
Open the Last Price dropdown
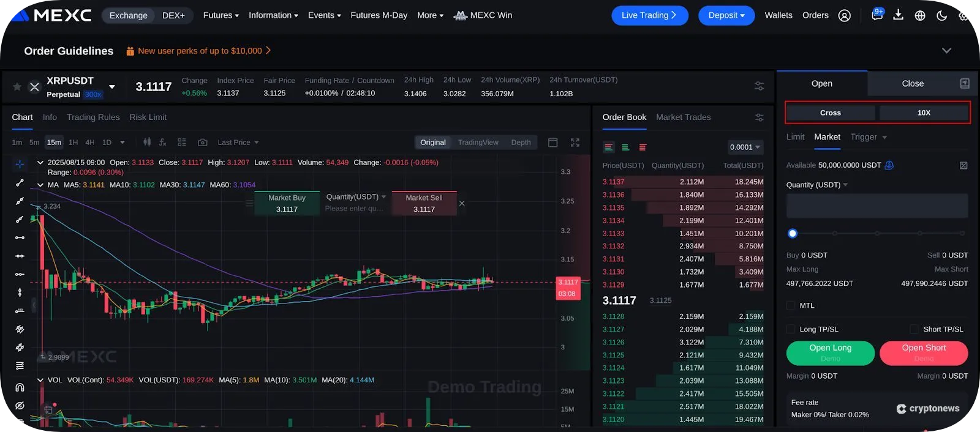point(238,143)
